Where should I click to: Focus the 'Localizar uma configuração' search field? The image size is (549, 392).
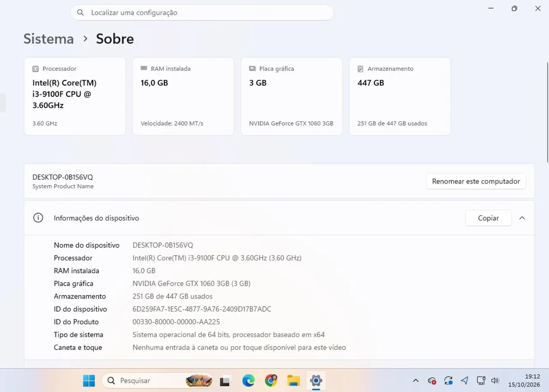pos(202,12)
